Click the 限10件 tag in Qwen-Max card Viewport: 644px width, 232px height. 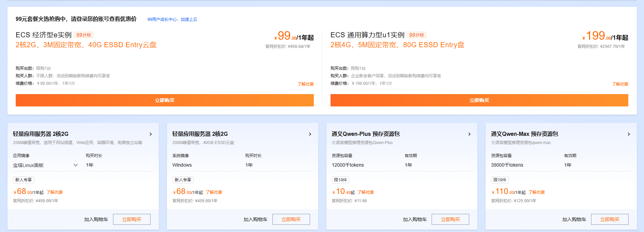click(x=500, y=180)
